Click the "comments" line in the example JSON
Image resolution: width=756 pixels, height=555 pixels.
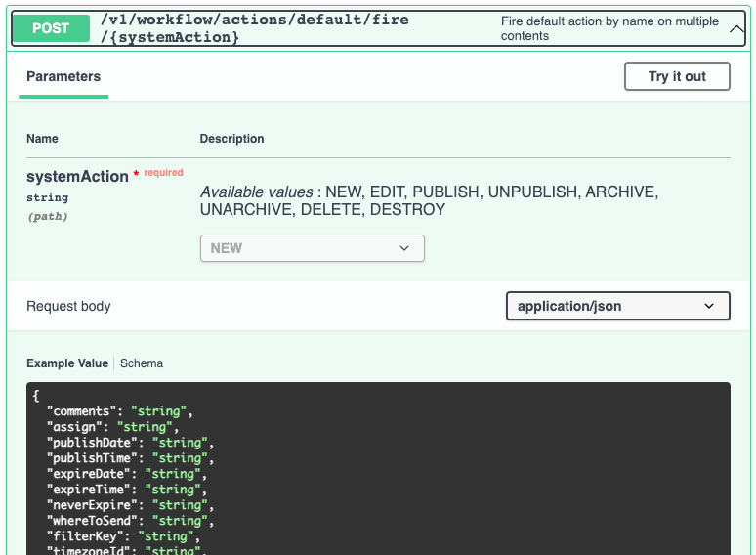pyautogui.click(x=120, y=411)
